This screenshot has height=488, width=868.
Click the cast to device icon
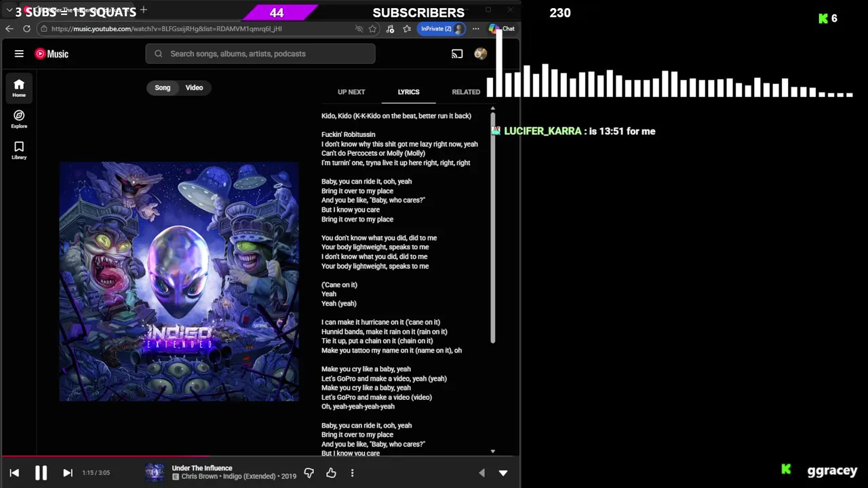(457, 54)
